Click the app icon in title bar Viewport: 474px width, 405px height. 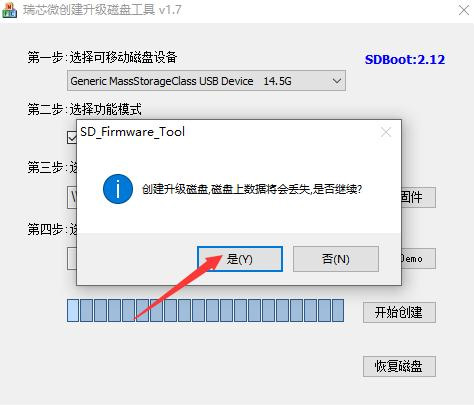pyautogui.click(x=9, y=10)
